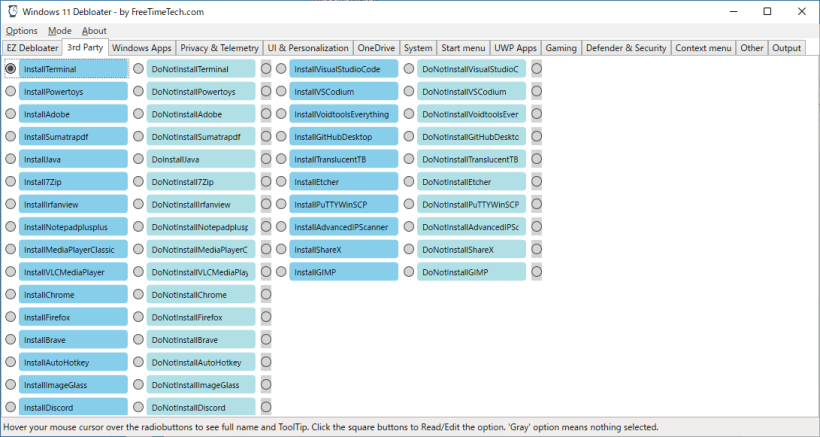Open the Options menu
820x437 pixels.
(x=22, y=31)
